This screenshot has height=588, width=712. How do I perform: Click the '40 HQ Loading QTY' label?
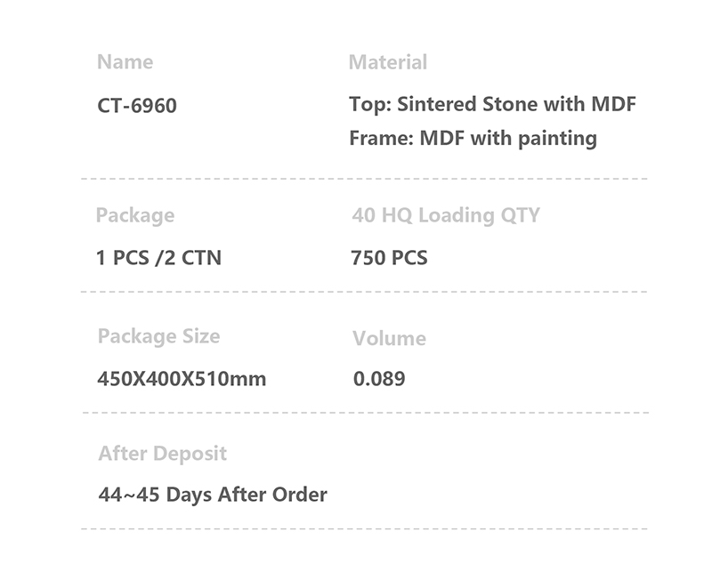point(446,215)
